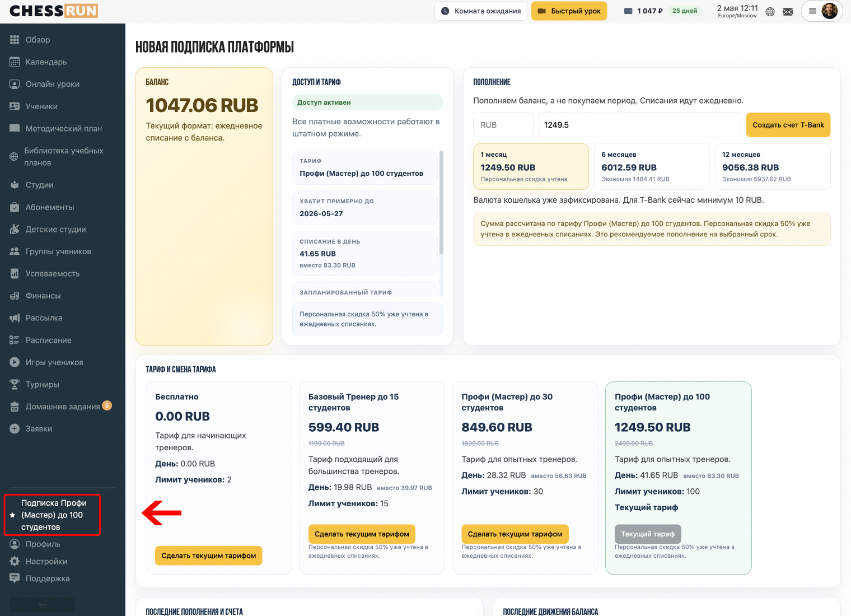The height and width of the screenshot is (616, 851).
Task: Select the 1 месяц top-up option
Action: [531, 167]
